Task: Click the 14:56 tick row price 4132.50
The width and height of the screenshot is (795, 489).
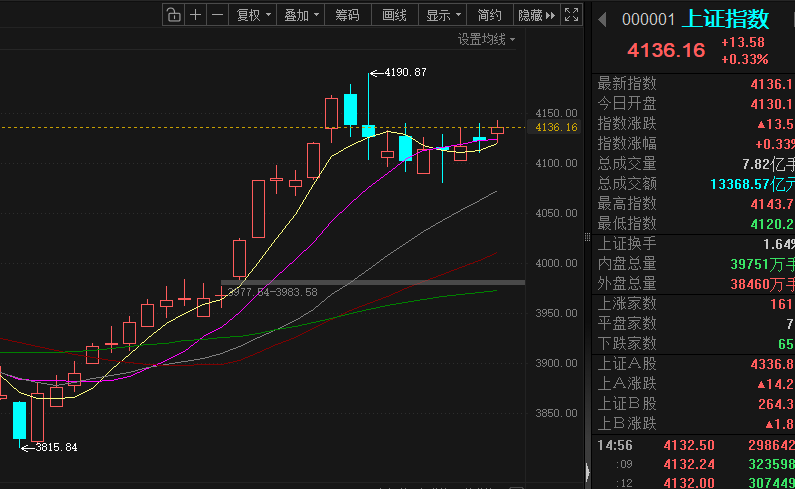Action: coord(689,445)
